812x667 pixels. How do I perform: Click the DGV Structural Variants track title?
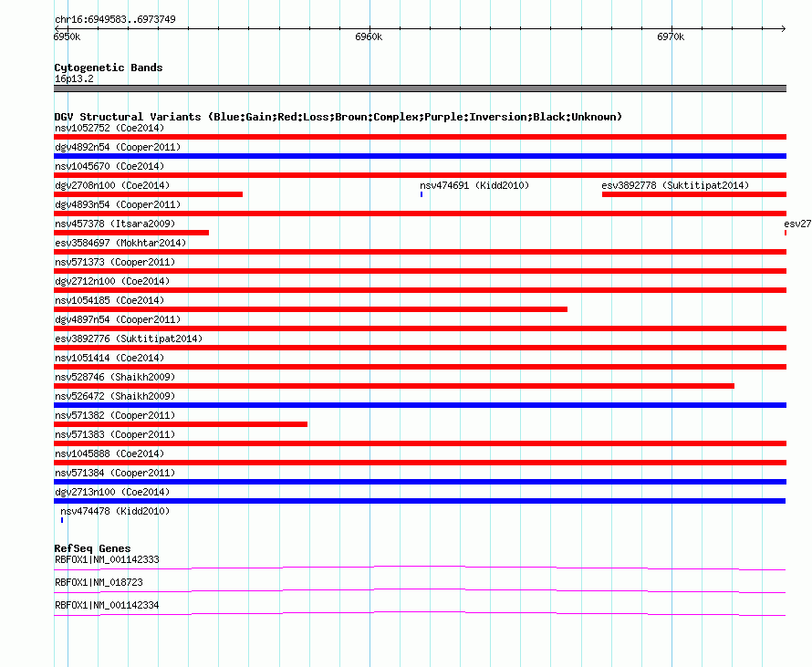point(338,117)
